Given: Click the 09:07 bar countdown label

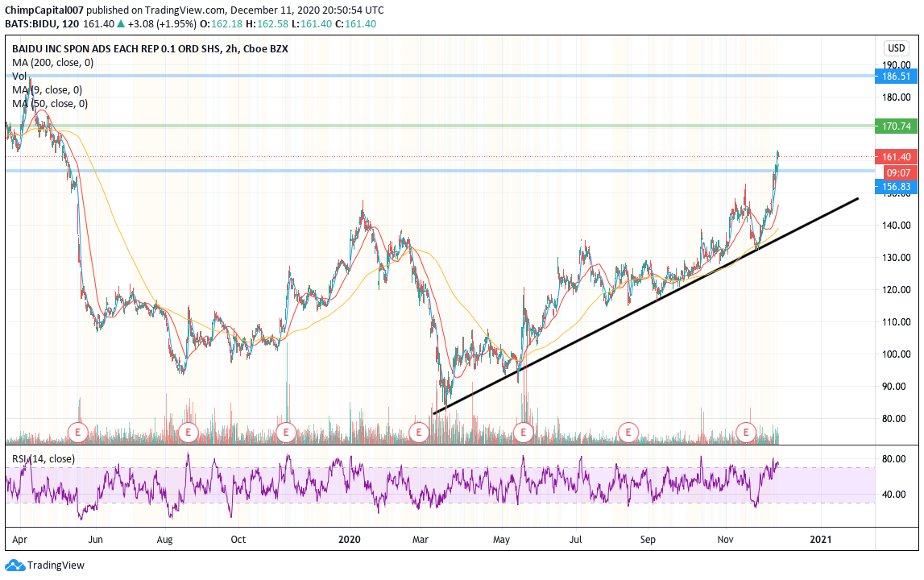Looking at the screenshot, I should pyautogui.click(x=899, y=172).
